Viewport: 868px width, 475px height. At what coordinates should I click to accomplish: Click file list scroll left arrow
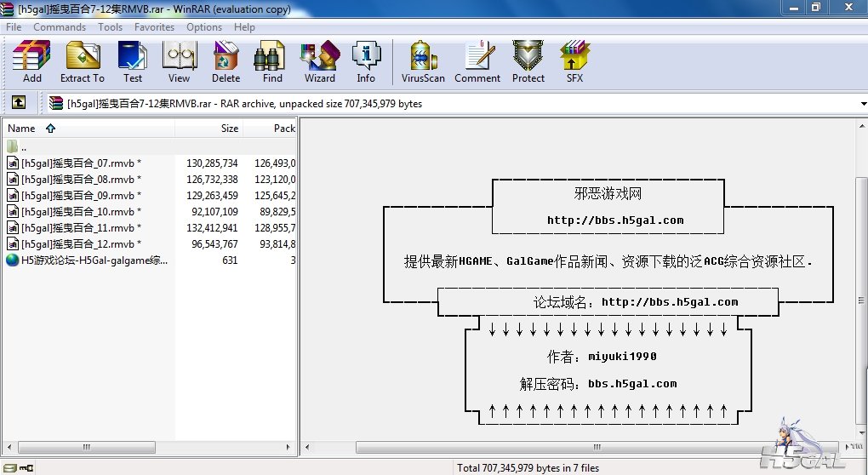click(9, 447)
